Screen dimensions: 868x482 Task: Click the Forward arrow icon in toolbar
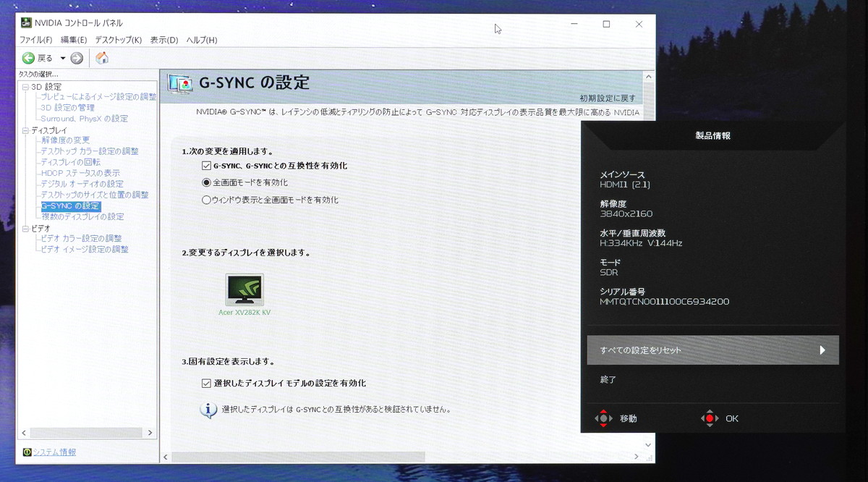point(77,58)
